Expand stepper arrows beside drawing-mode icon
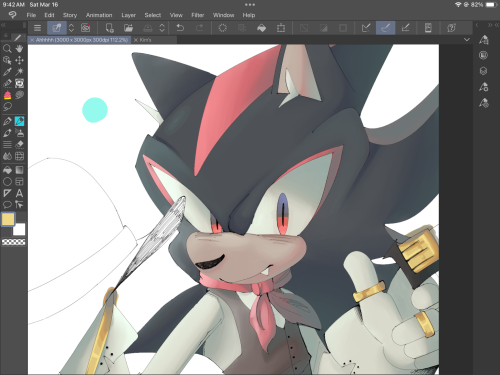 tap(71, 28)
